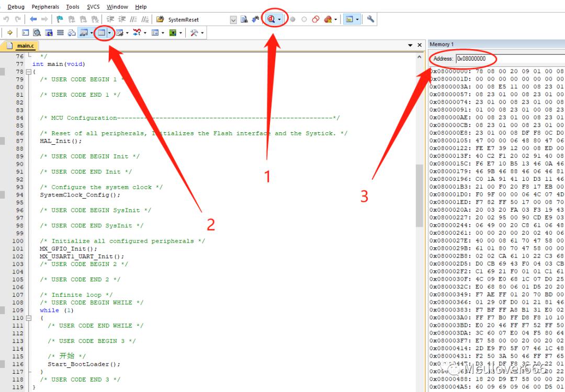Click the SystemReset find text box
Viewport: 565px width, 392px height.
(x=197, y=20)
